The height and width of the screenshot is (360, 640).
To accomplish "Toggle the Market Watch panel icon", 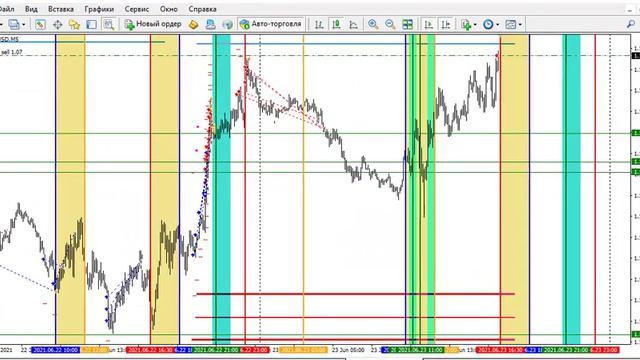I will click(40, 24).
